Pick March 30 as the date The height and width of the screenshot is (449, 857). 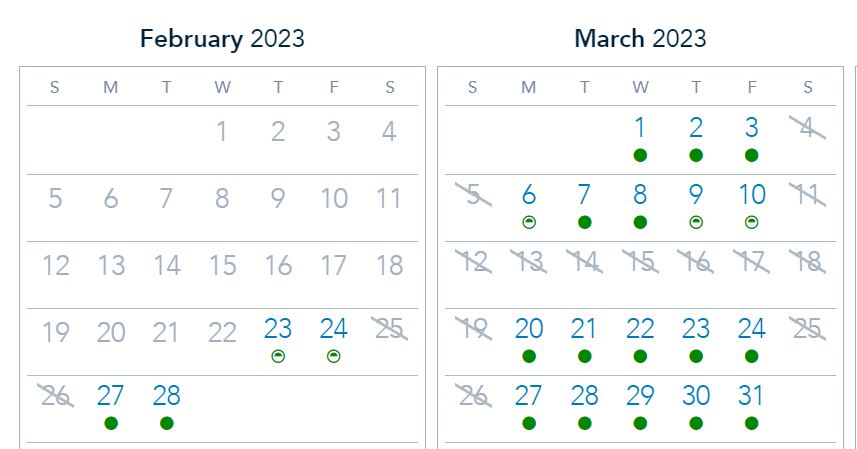696,395
